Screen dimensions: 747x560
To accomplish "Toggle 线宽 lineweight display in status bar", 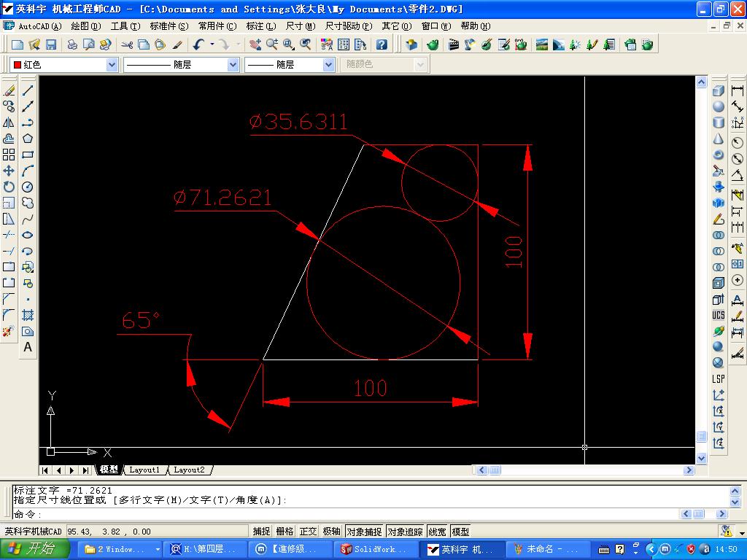I will point(438,532).
